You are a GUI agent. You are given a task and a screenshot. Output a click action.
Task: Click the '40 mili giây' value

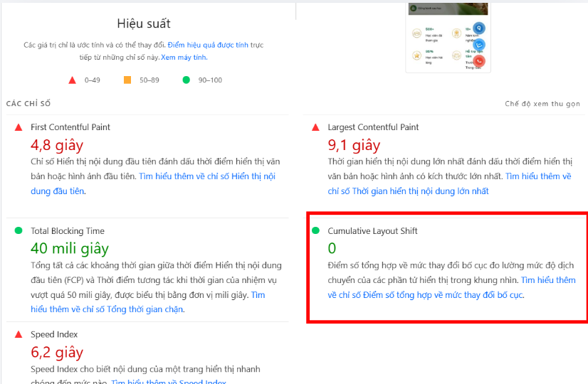coord(70,248)
